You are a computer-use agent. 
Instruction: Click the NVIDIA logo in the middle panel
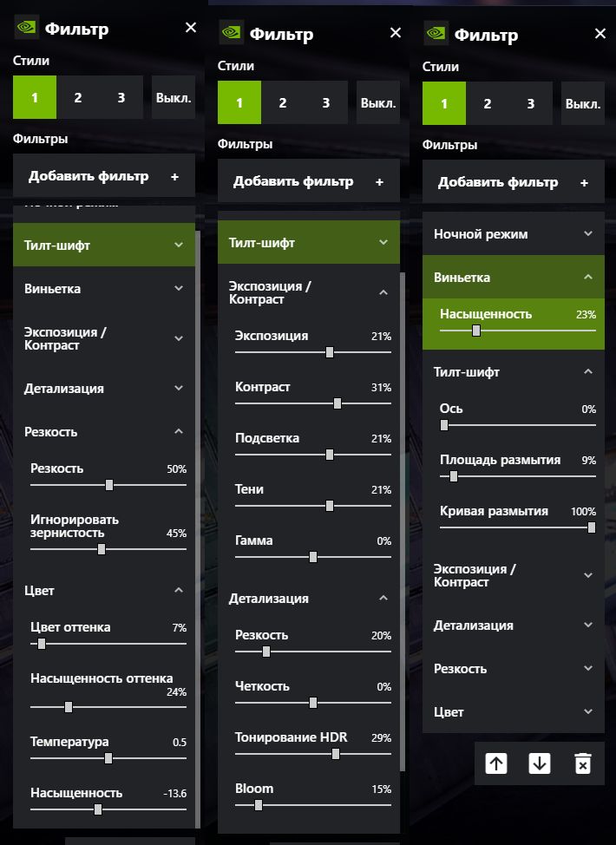pyautogui.click(x=231, y=32)
